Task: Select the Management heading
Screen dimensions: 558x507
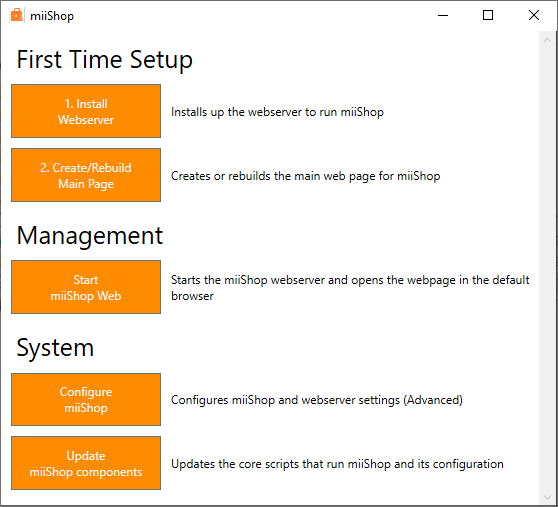Action: click(x=90, y=236)
